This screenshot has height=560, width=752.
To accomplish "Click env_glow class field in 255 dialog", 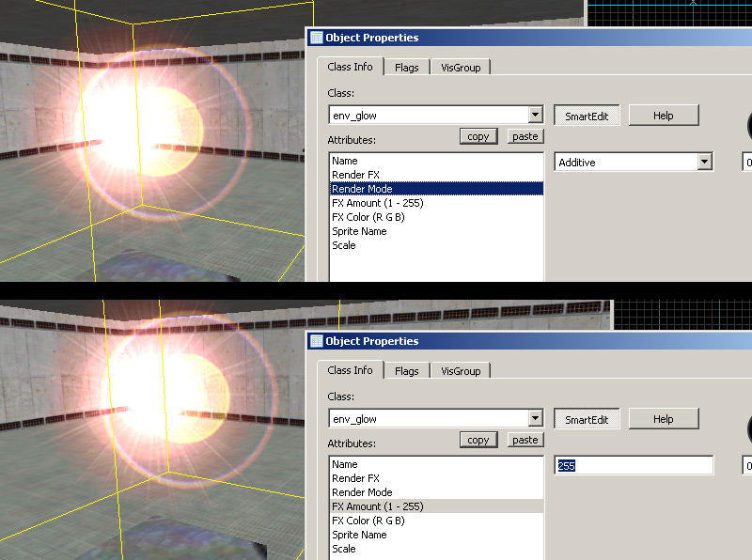I will tap(436, 418).
